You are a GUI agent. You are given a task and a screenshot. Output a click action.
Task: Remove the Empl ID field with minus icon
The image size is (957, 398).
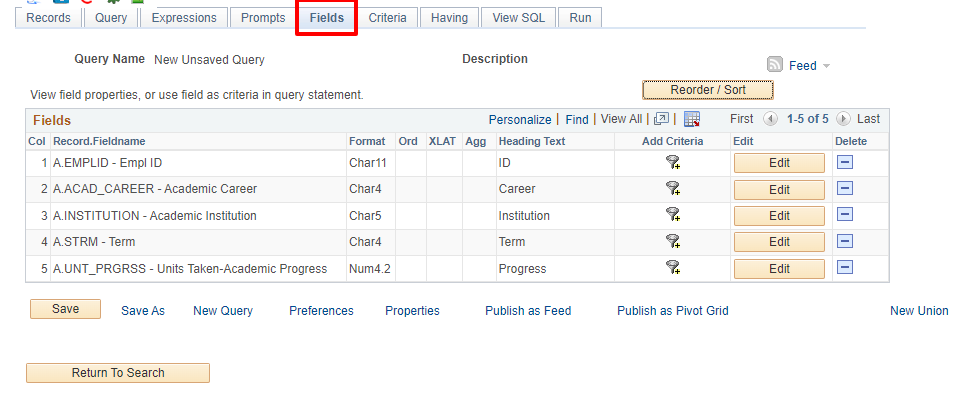pos(845,162)
